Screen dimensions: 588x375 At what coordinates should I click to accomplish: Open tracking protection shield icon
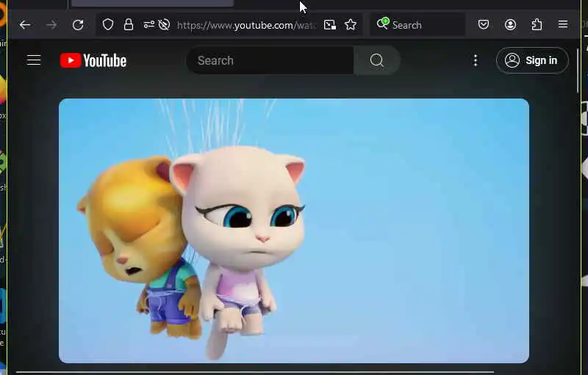pyautogui.click(x=108, y=25)
